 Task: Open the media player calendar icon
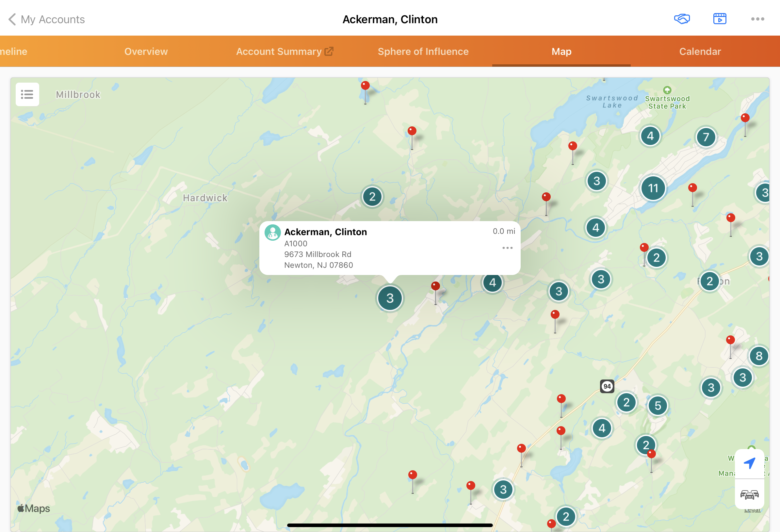(719, 19)
